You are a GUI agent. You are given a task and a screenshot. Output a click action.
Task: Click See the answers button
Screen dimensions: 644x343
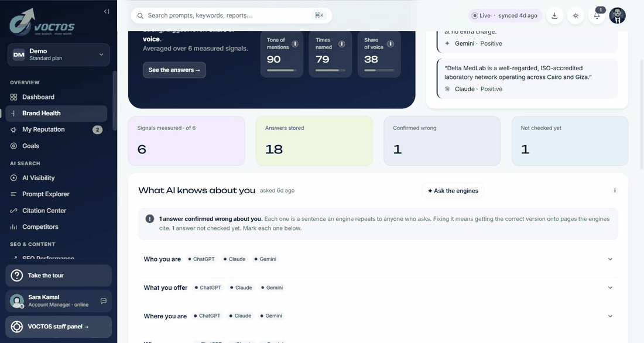click(x=174, y=70)
